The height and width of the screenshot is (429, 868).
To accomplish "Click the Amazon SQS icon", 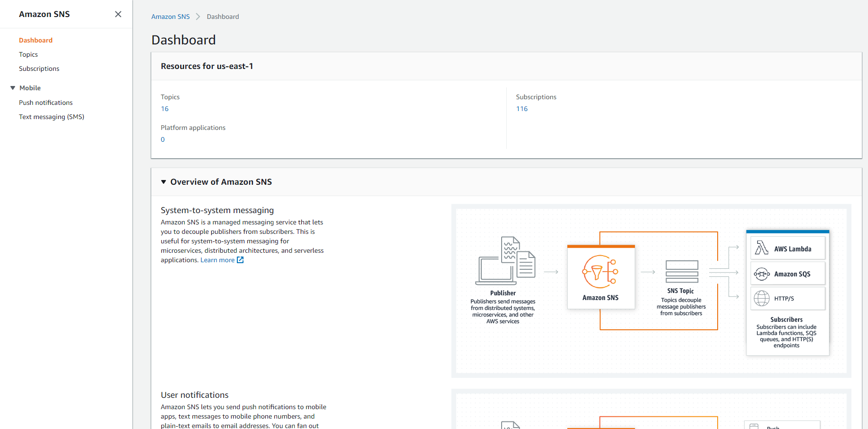I will tap(762, 274).
